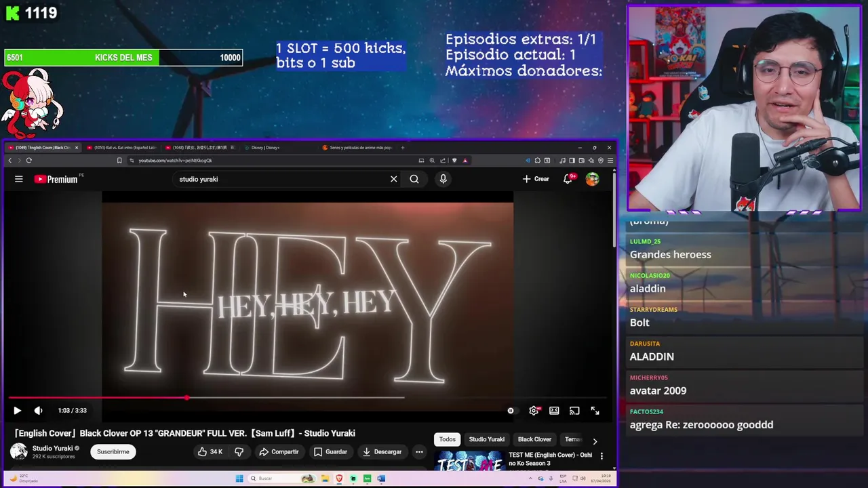Open the player settings gear

(x=534, y=410)
